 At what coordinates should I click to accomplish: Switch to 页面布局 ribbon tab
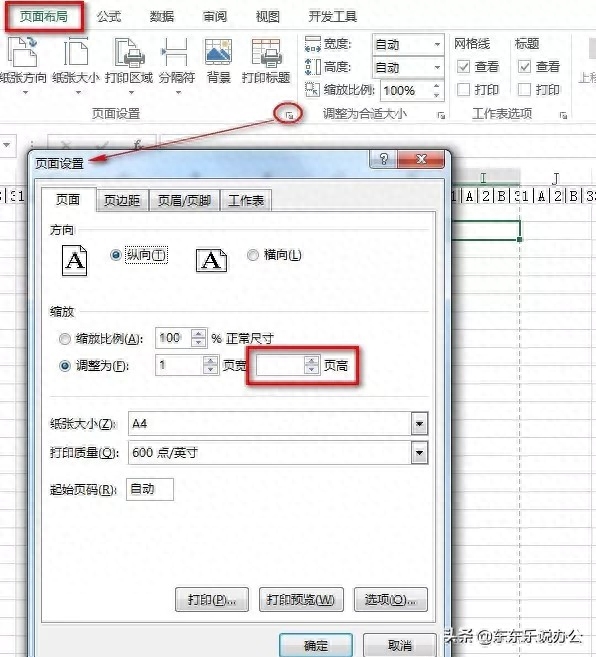coord(44,16)
